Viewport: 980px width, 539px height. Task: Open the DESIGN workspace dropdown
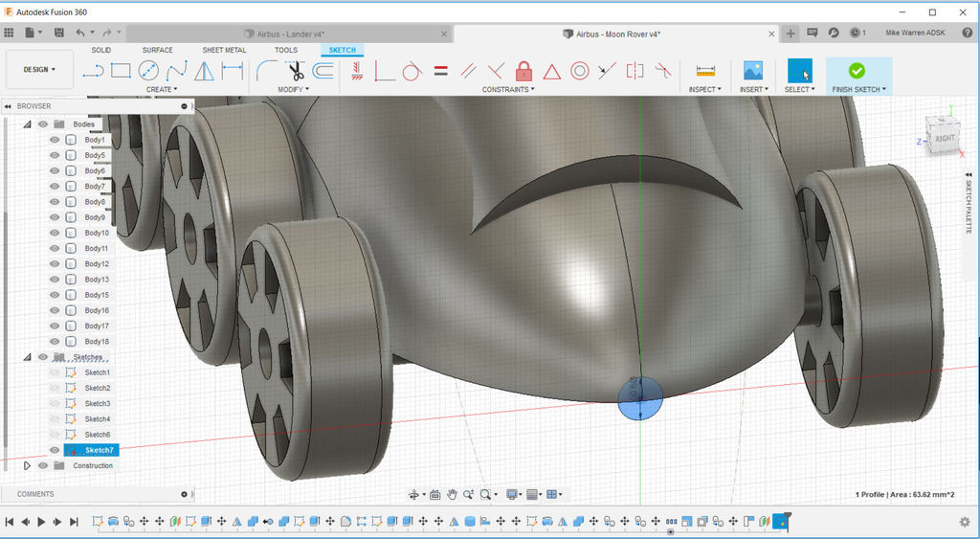(x=39, y=69)
